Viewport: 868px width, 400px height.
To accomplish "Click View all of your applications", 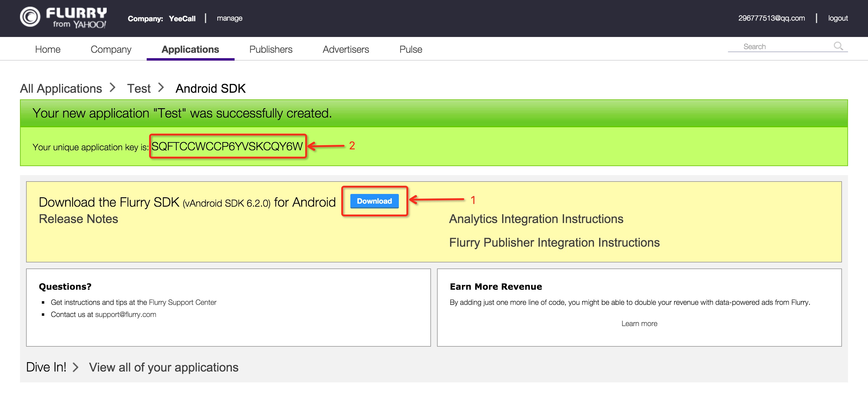I will (x=164, y=367).
